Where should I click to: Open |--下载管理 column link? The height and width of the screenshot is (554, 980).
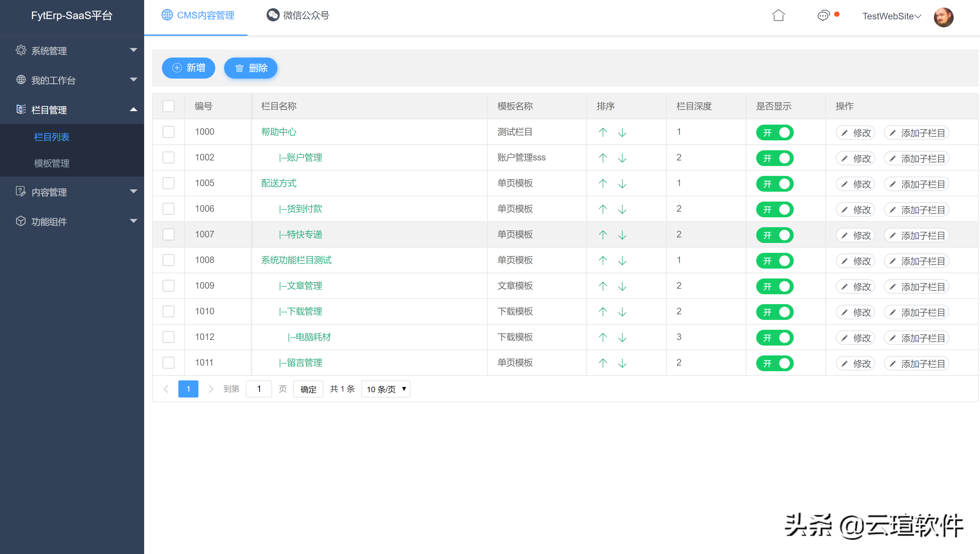(x=300, y=312)
